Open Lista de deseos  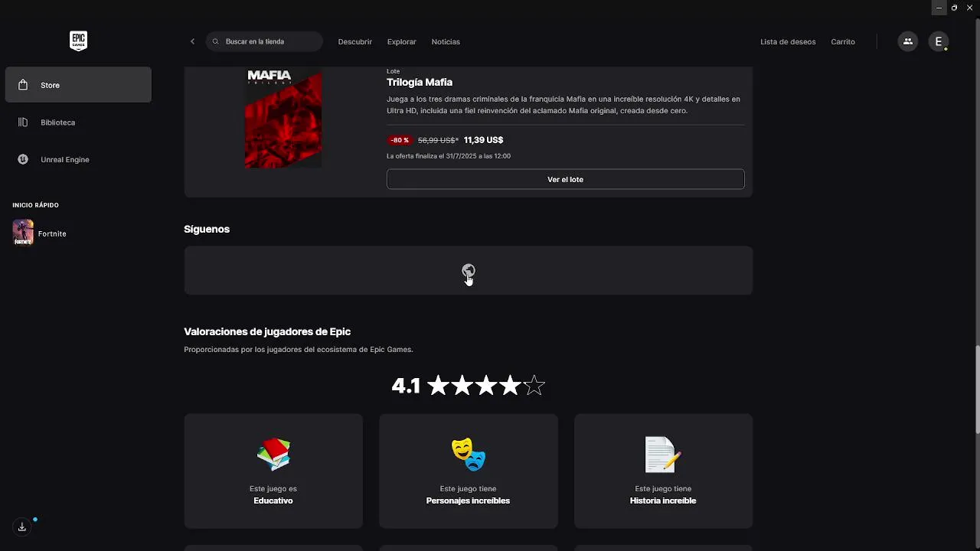tap(788, 41)
